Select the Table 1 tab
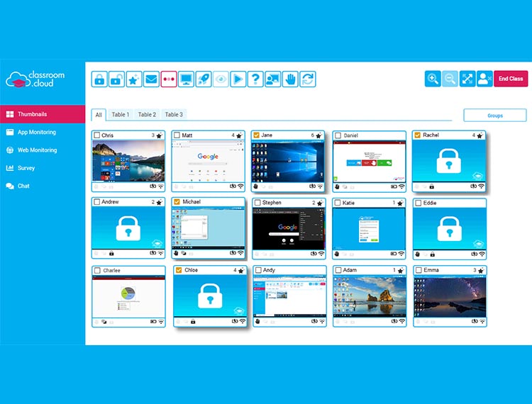This screenshot has width=532, height=404. click(x=121, y=115)
